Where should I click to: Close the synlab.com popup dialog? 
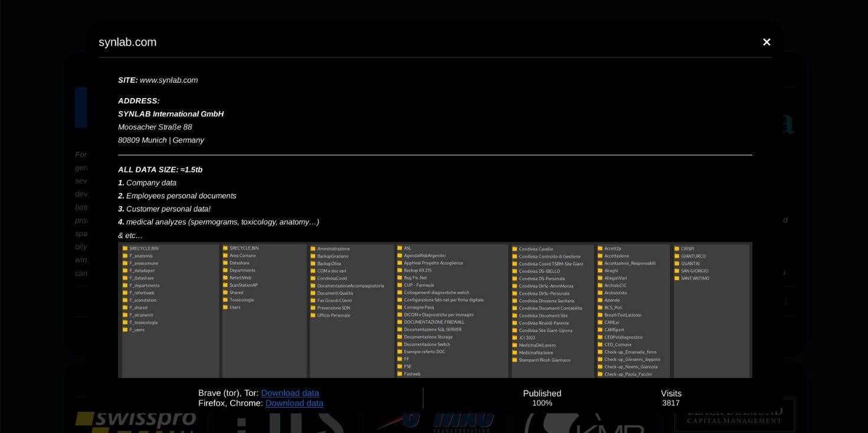tap(767, 42)
